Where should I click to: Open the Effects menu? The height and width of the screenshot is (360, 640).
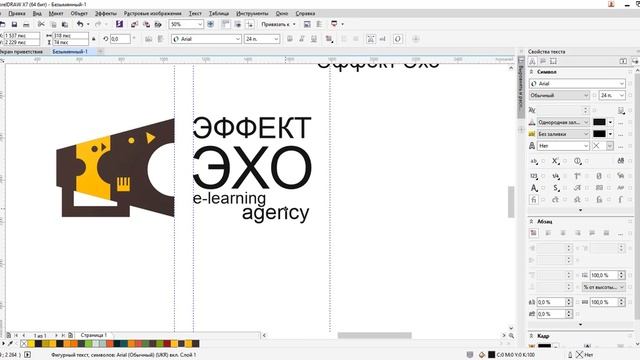tap(106, 13)
